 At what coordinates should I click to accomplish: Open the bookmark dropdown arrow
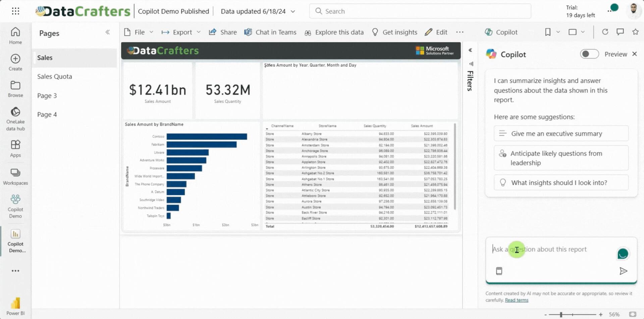pyautogui.click(x=558, y=32)
